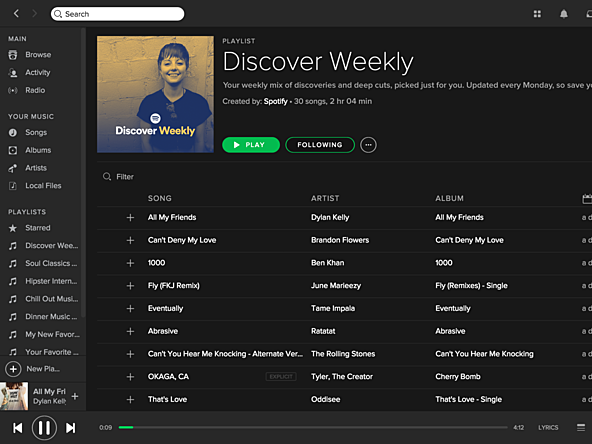
Task: Open the apps grid icon
Action: tap(537, 14)
